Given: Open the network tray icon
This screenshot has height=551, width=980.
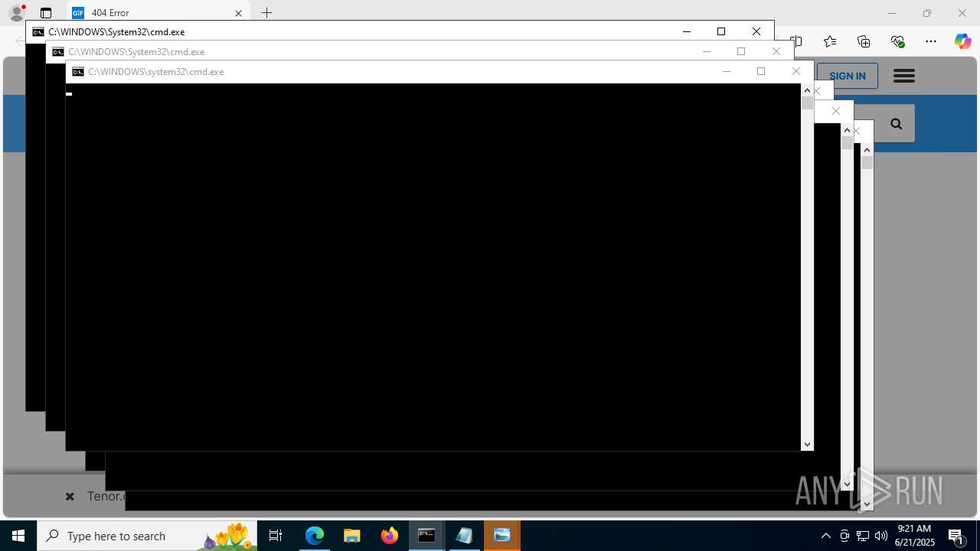Looking at the screenshot, I should pyautogui.click(x=863, y=536).
